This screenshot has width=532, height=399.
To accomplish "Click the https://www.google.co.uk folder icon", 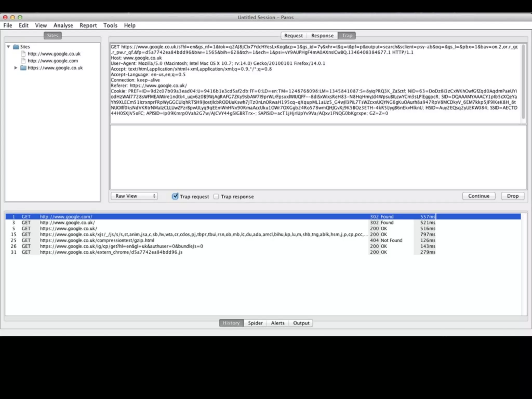I will click(x=23, y=68).
